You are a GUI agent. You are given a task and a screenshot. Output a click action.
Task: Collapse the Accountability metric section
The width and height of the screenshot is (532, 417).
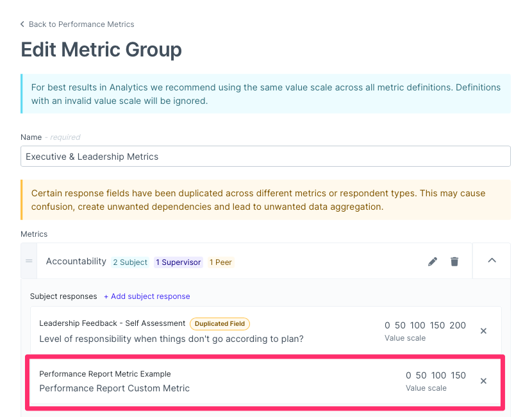coord(492,260)
